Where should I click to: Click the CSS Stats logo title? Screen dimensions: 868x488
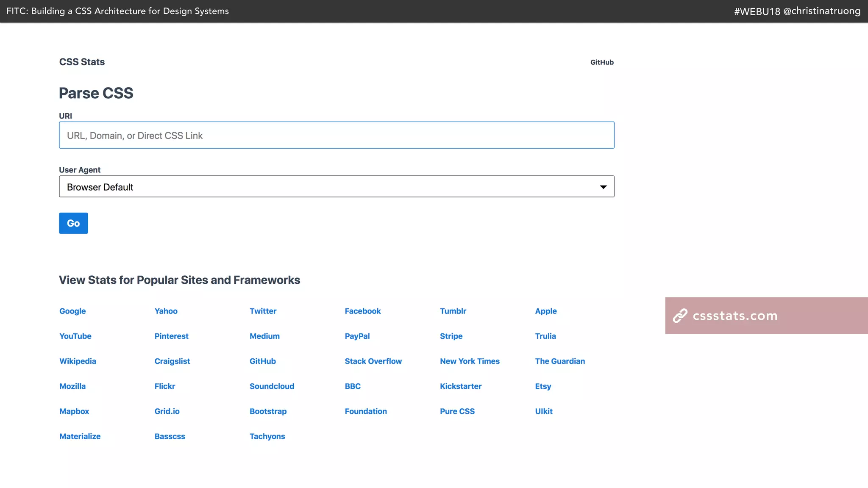[x=82, y=62]
